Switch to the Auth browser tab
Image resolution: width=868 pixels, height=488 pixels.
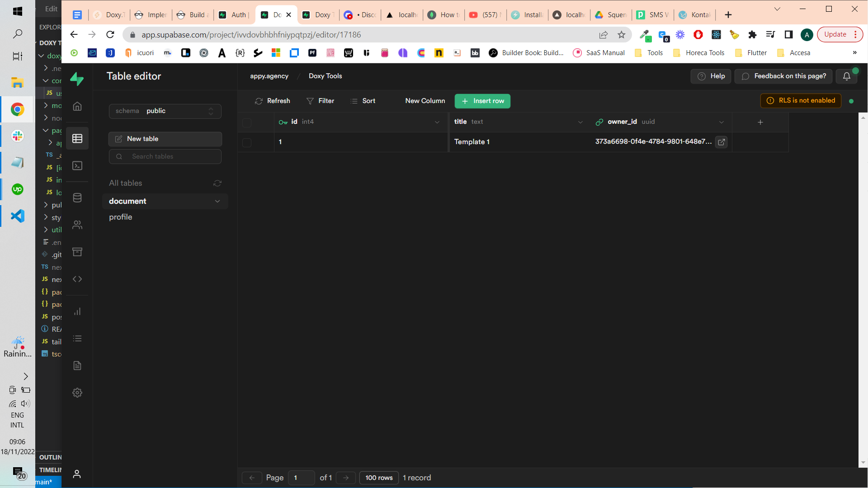point(234,15)
